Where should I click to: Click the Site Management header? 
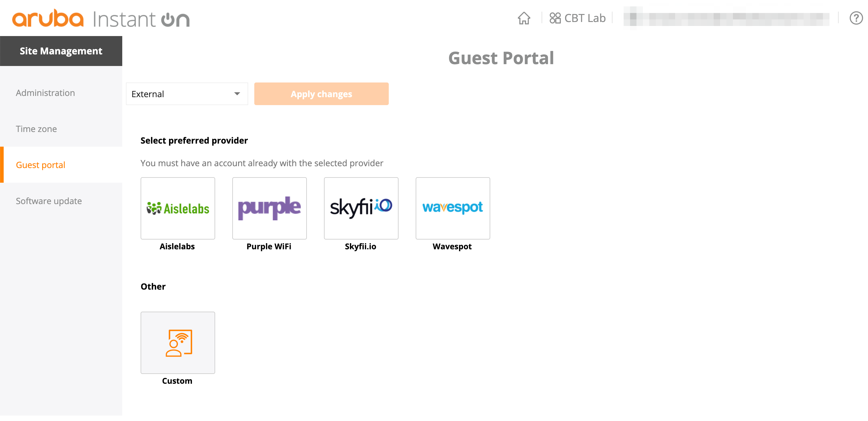[61, 51]
